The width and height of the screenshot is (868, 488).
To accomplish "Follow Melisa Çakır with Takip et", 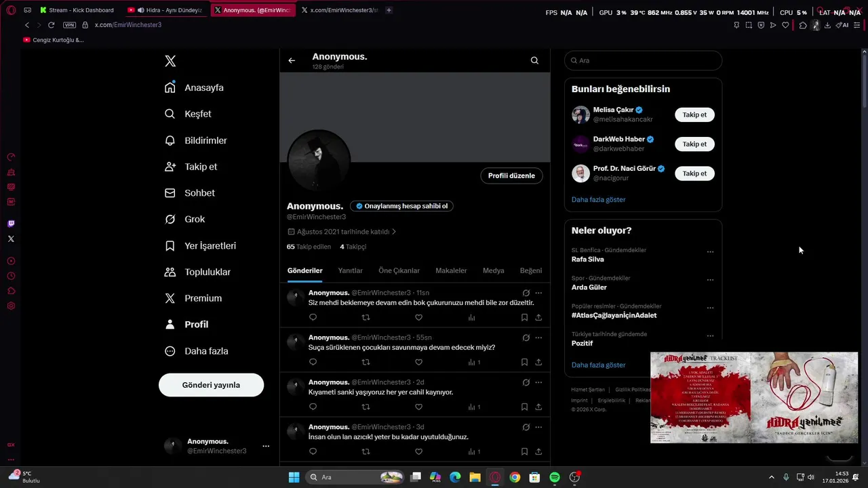I will click(694, 115).
